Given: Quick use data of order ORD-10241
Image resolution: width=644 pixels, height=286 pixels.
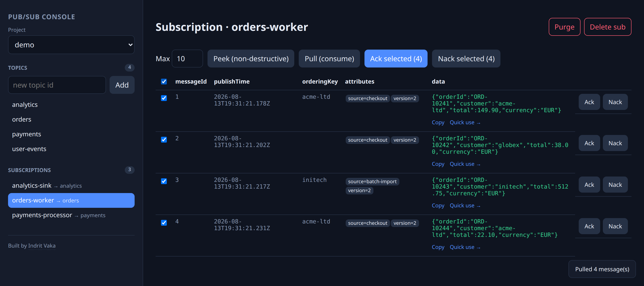Looking at the screenshot, I should click(465, 122).
